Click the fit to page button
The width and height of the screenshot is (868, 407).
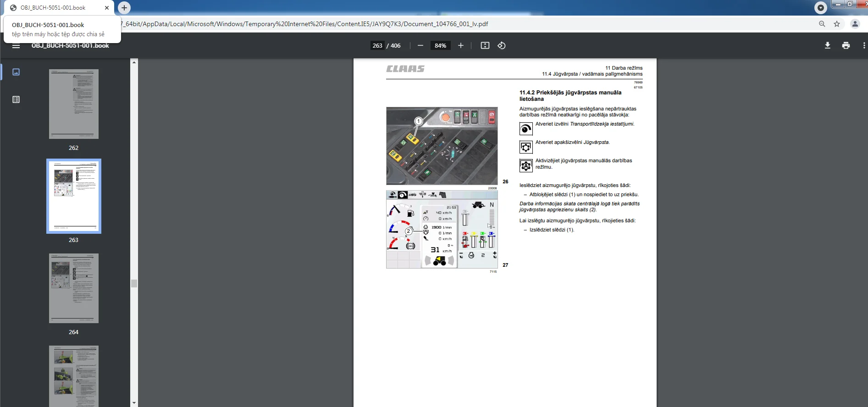tap(485, 45)
